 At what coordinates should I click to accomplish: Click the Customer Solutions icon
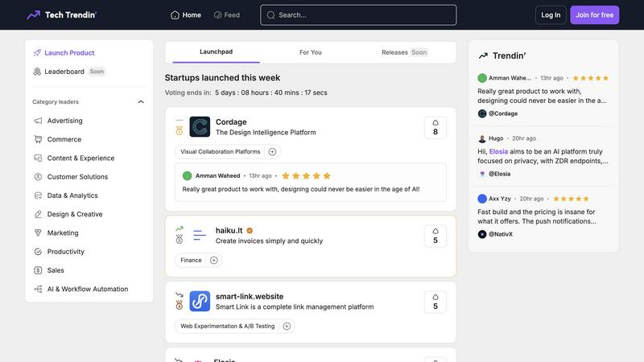38,177
